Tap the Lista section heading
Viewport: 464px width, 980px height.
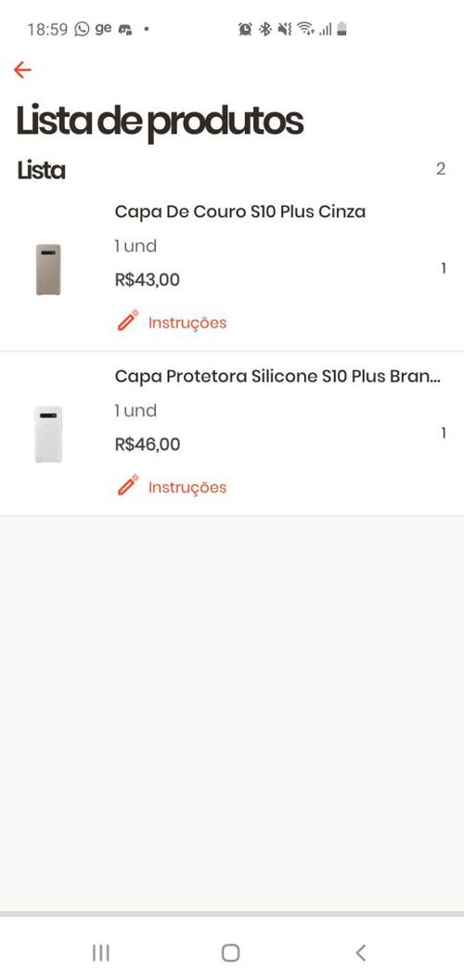point(41,170)
